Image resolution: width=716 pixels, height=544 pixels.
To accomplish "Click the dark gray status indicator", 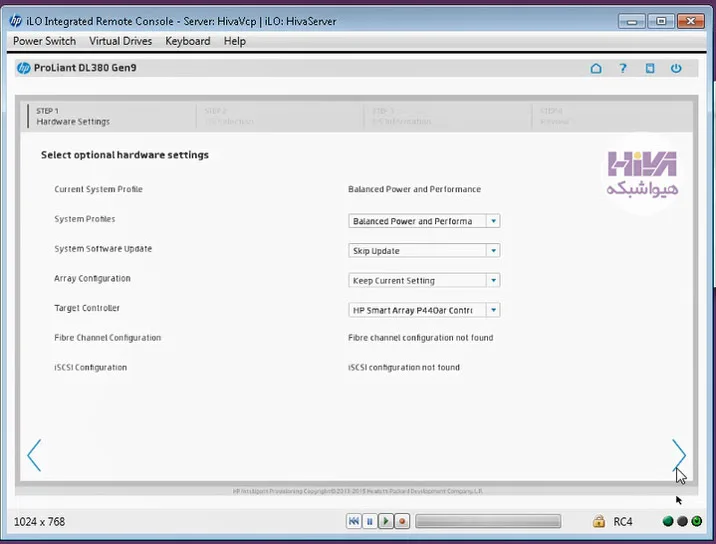I will 682,521.
